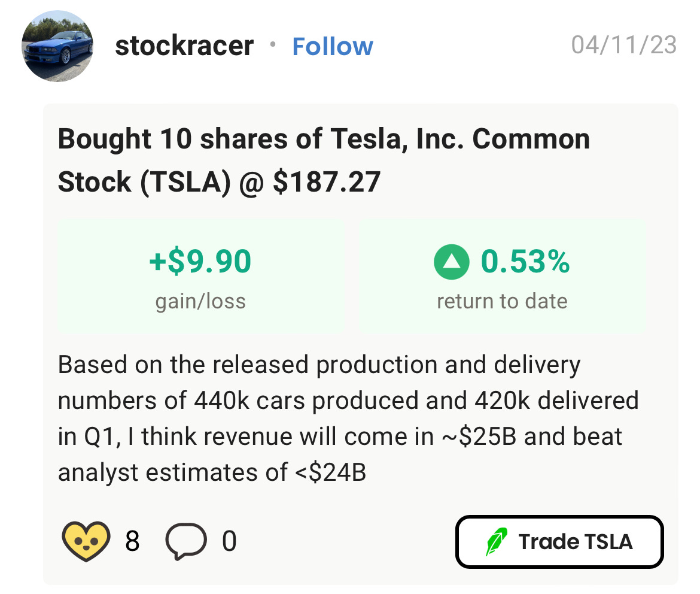
Task: Select the 04/11/23 post date
Action: [623, 45]
